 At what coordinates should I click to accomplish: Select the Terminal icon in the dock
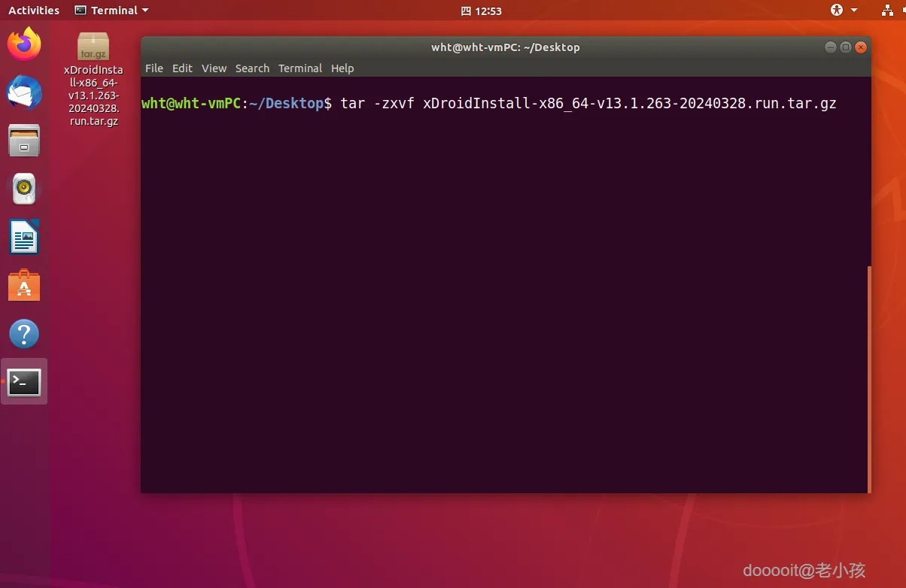pyautogui.click(x=24, y=383)
